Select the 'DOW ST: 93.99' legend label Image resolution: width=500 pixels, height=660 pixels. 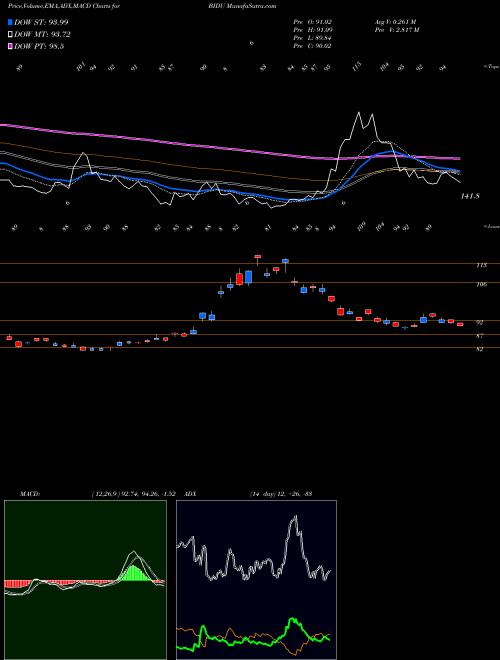(41, 22)
